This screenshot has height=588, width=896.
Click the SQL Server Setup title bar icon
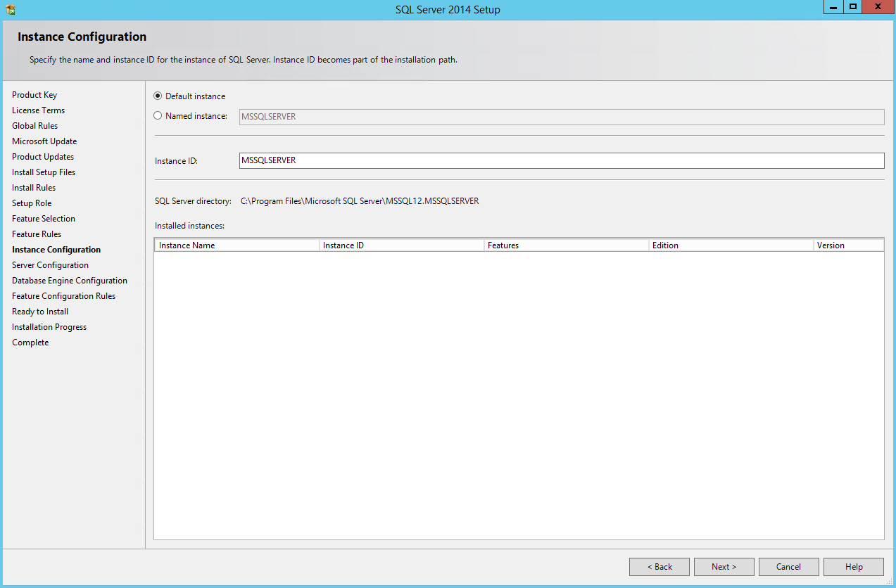tap(9, 7)
